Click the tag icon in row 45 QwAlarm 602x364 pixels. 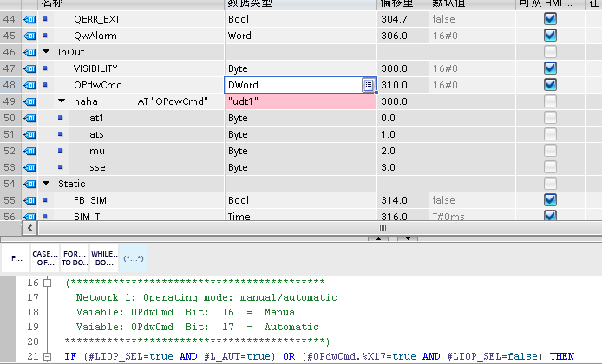[x=29, y=36]
